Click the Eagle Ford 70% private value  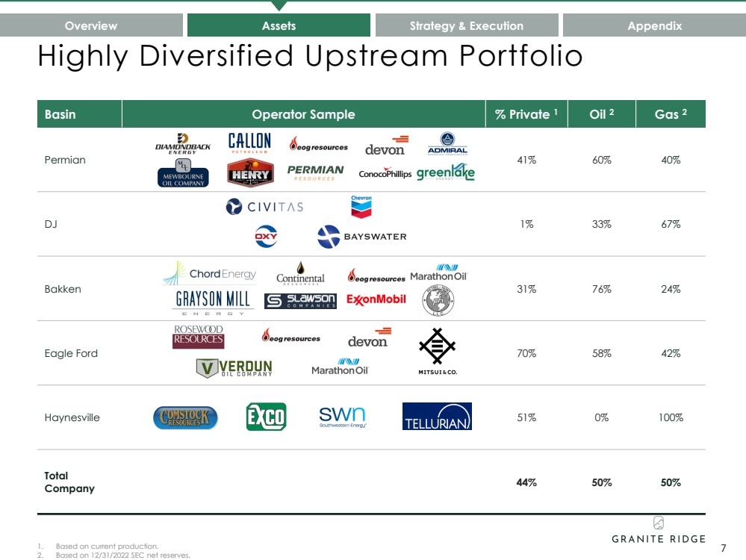click(526, 353)
